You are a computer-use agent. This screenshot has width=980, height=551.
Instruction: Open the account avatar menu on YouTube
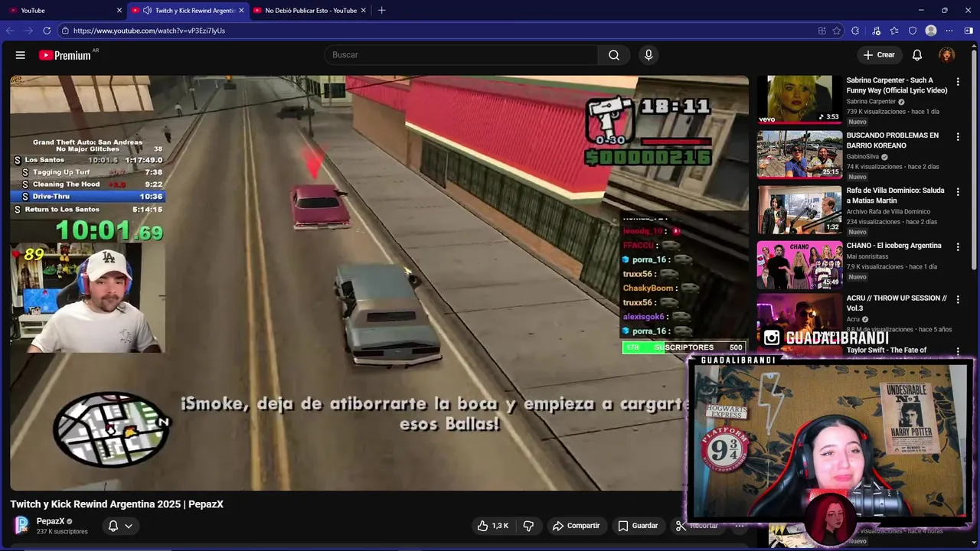click(x=947, y=55)
